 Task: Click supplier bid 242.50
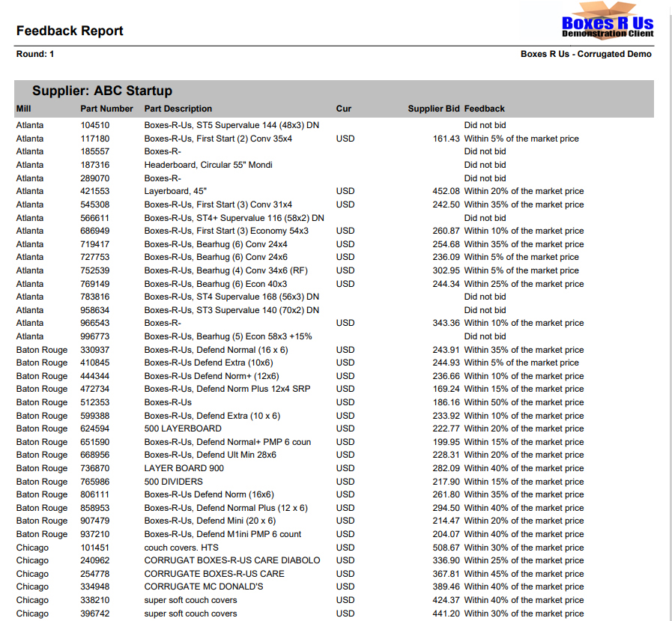[x=447, y=205]
